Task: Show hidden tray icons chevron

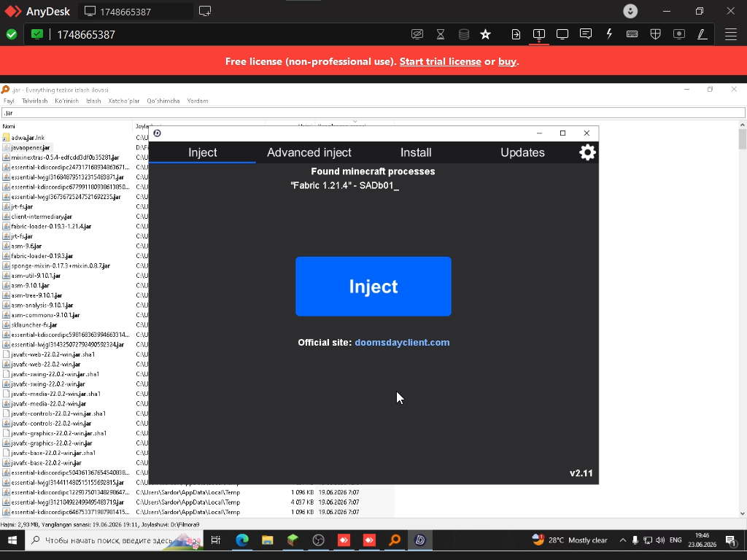Action: (x=623, y=540)
